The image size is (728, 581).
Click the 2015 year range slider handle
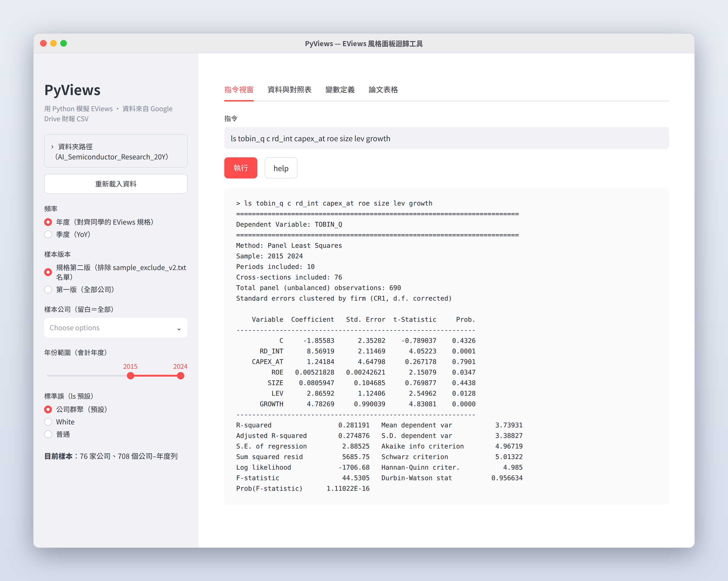(130, 375)
